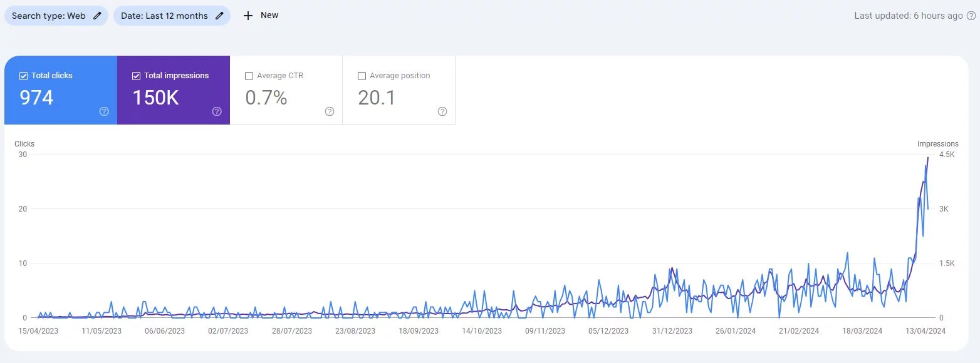The image size is (980, 363).
Task: Uncheck the Total clicks checkbox
Action: 24,76
